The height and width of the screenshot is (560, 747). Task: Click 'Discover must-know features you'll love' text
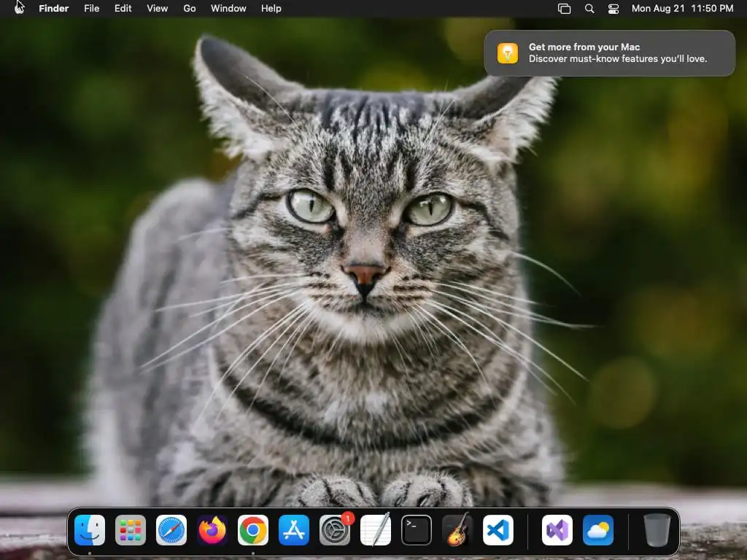click(x=618, y=59)
